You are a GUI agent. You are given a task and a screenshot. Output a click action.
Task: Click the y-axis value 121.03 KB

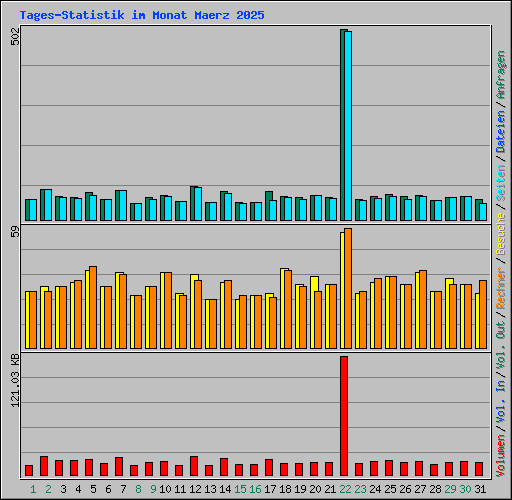pyautogui.click(x=16, y=381)
